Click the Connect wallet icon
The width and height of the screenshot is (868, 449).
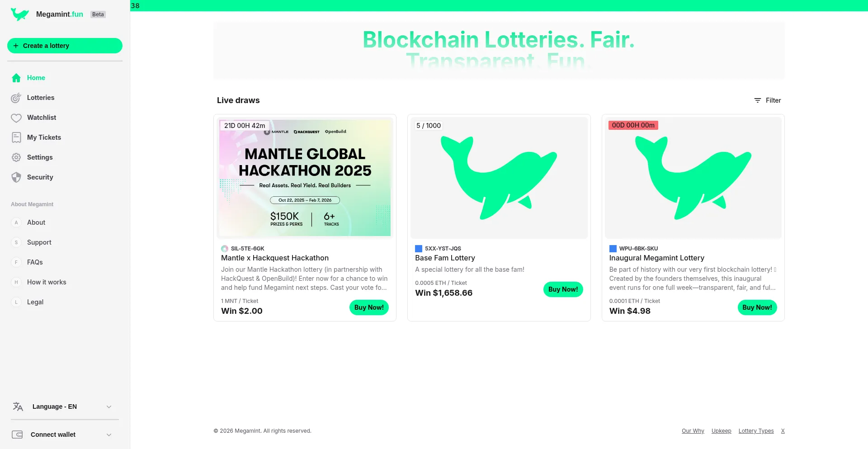[17, 435]
